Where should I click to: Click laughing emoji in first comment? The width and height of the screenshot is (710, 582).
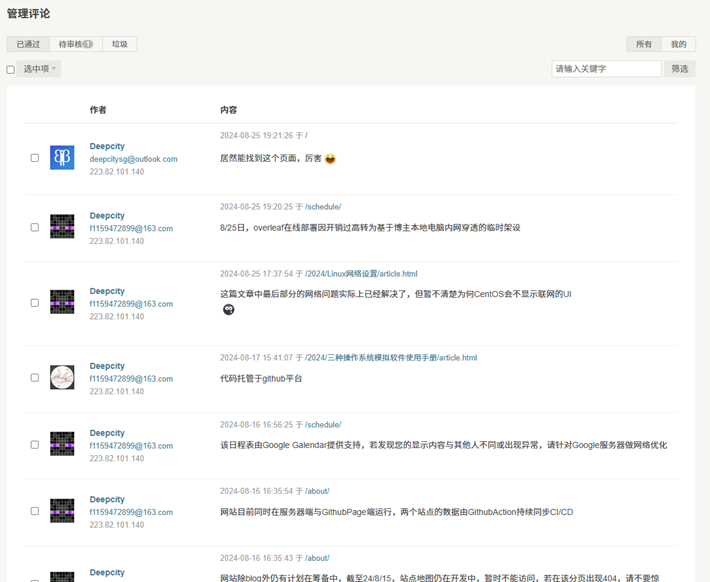click(x=331, y=159)
